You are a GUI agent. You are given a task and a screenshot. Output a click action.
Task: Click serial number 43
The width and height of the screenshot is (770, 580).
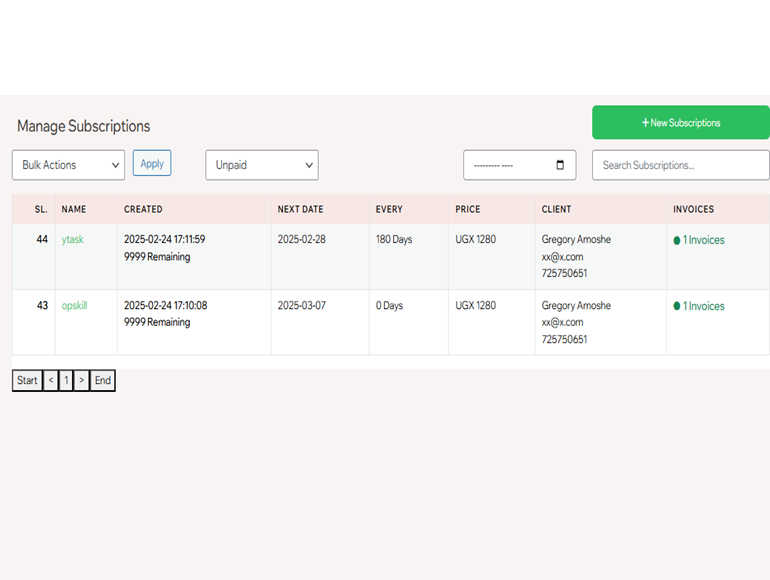[x=42, y=305]
